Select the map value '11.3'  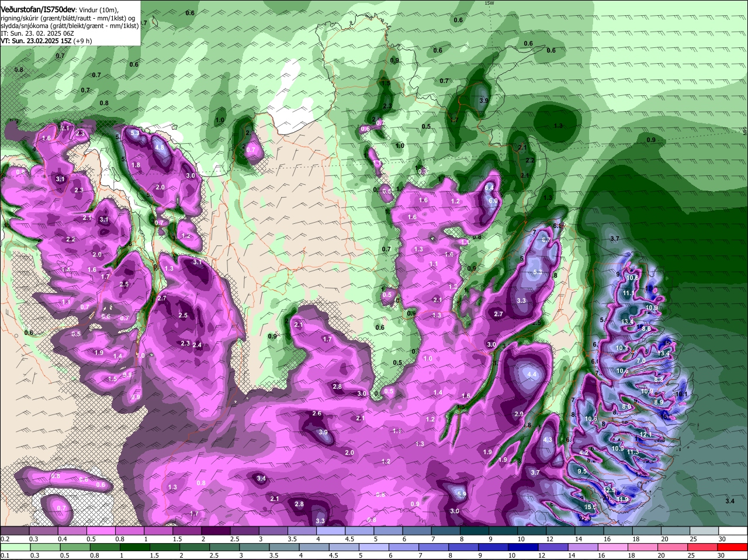[x=632, y=452]
